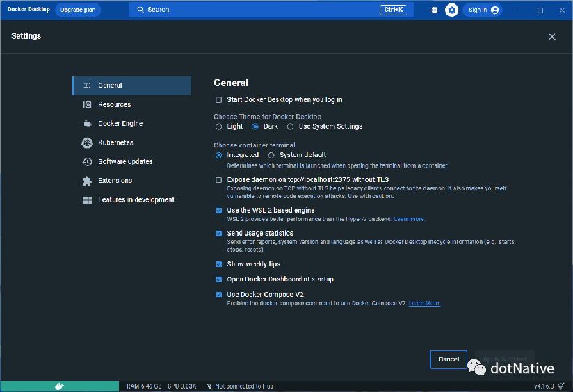
Task: Open the Docker Engine settings section
Action: [132, 124]
